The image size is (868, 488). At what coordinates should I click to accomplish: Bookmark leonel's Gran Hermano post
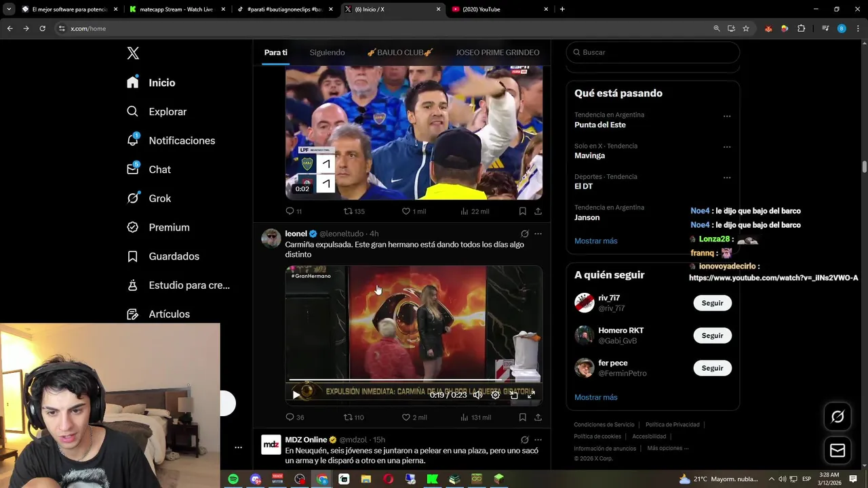point(522,418)
